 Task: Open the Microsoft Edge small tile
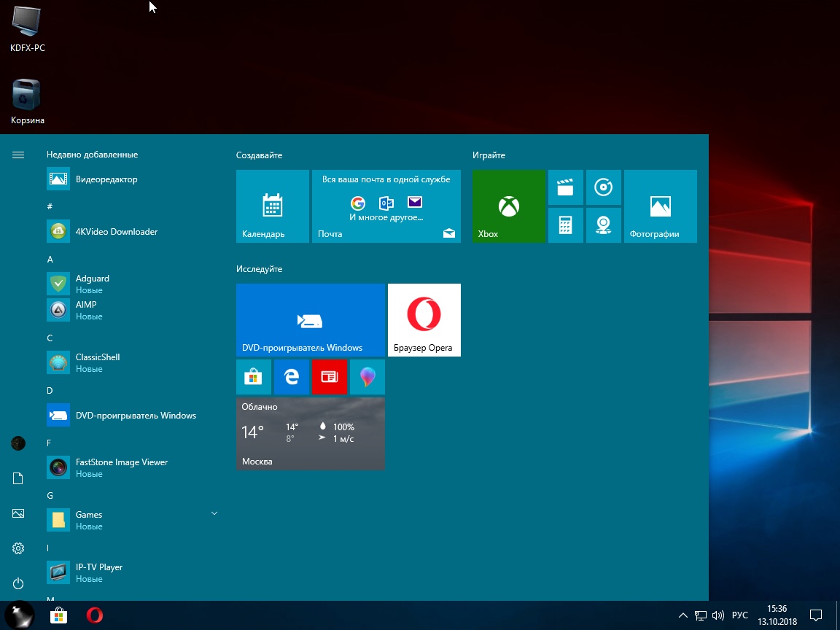tap(292, 377)
